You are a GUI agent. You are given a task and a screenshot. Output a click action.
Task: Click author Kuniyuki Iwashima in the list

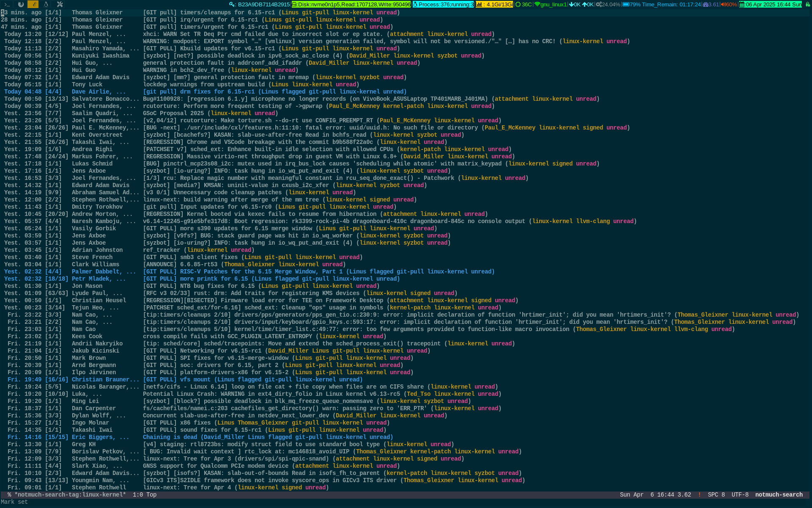pyautogui.click(x=100, y=55)
